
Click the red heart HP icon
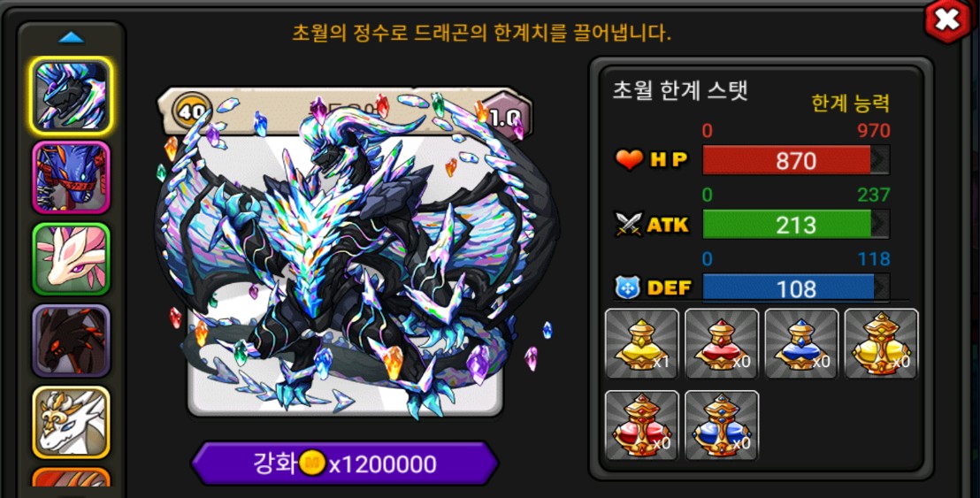[x=629, y=160]
